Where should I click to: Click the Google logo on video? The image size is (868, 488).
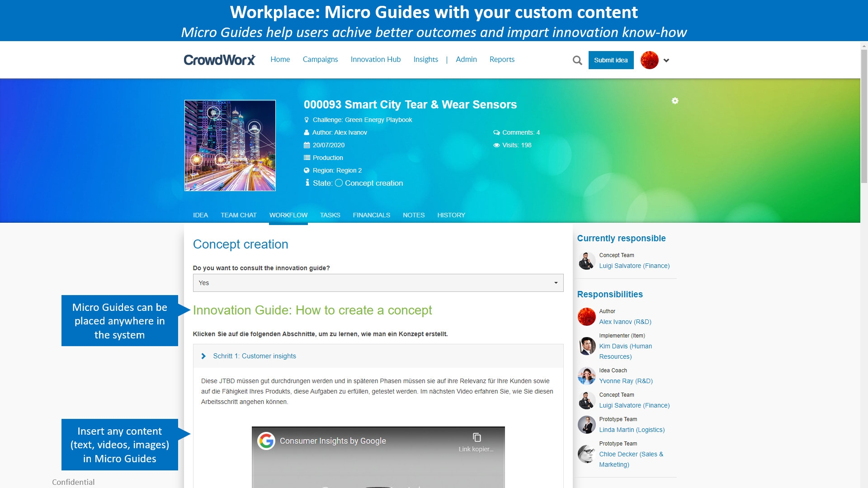tap(266, 441)
